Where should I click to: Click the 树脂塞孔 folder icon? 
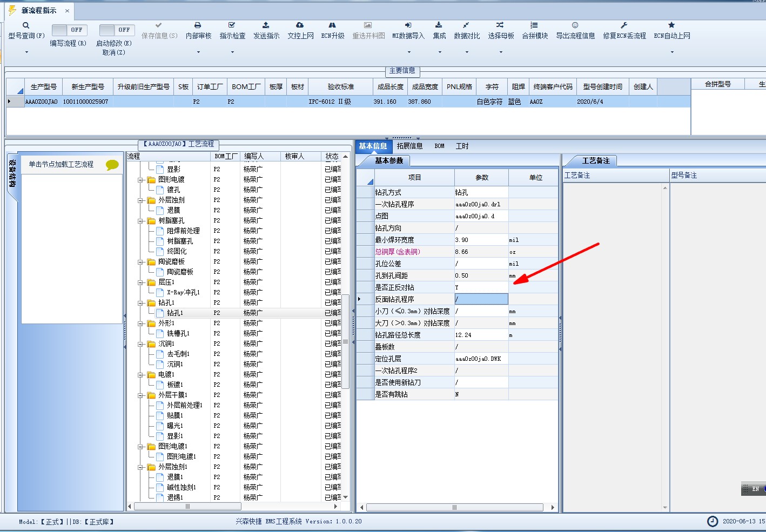pos(152,220)
